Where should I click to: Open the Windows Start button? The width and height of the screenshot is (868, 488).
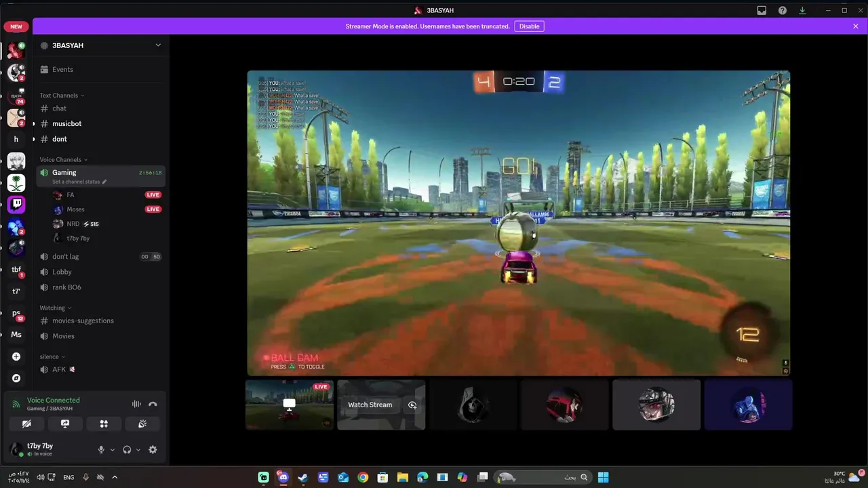tap(603, 477)
